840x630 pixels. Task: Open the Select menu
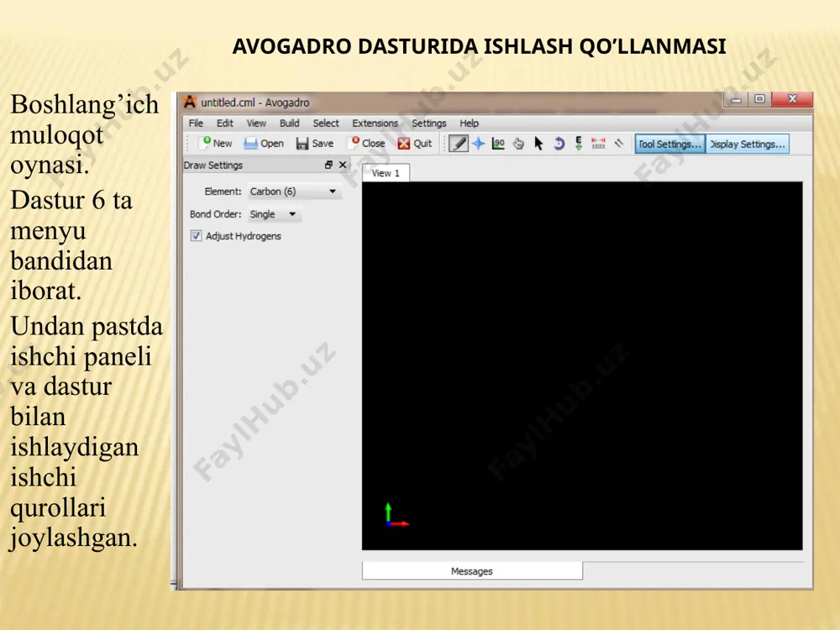click(326, 123)
